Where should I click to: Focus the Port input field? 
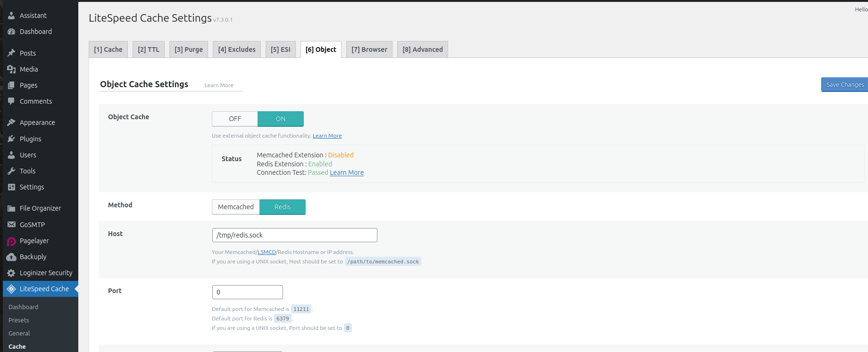pos(248,292)
